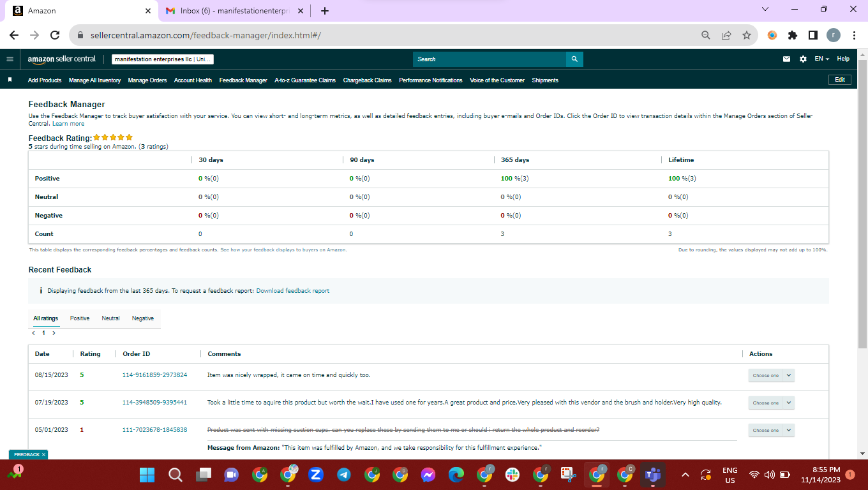
Task: Click the Learn more link
Action: [68, 124]
